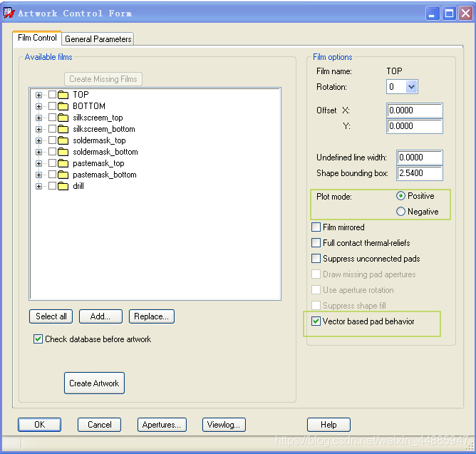Uncheck Vector based pad behavior
476x454 pixels.
[x=316, y=321]
